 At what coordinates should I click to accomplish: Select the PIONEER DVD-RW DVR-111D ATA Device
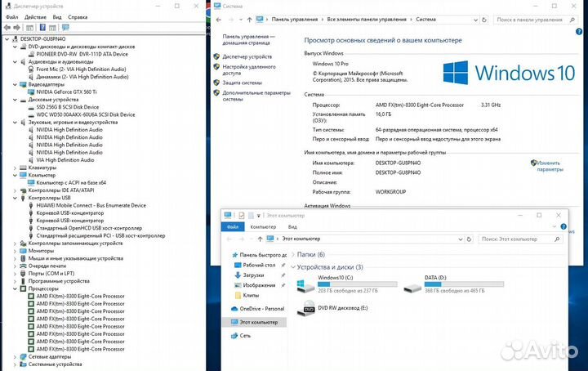point(82,54)
